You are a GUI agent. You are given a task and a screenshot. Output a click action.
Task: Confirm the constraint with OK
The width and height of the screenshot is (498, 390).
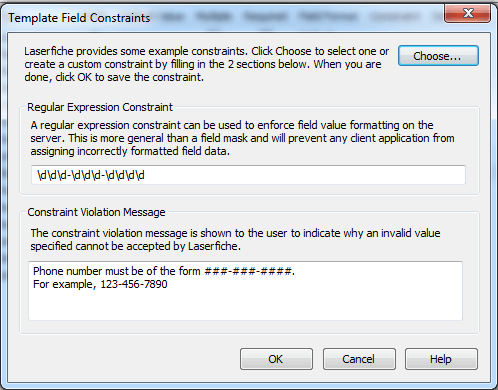(276, 359)
